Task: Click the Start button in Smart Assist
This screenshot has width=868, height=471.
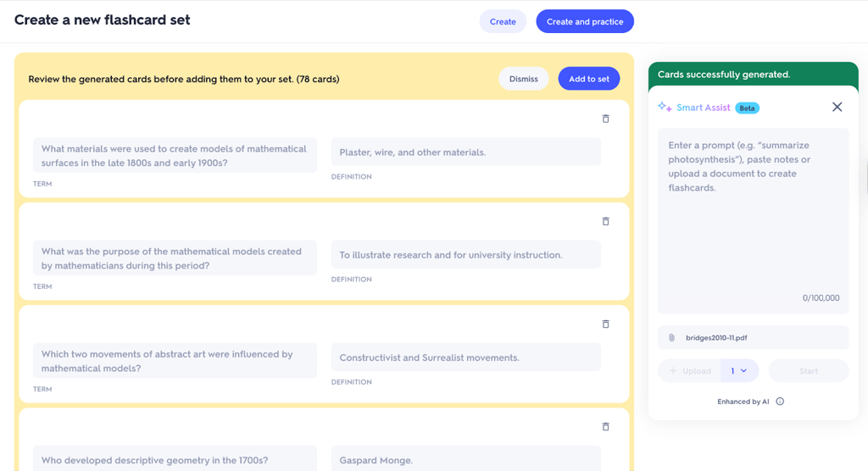Action: [x=808, y=371]
